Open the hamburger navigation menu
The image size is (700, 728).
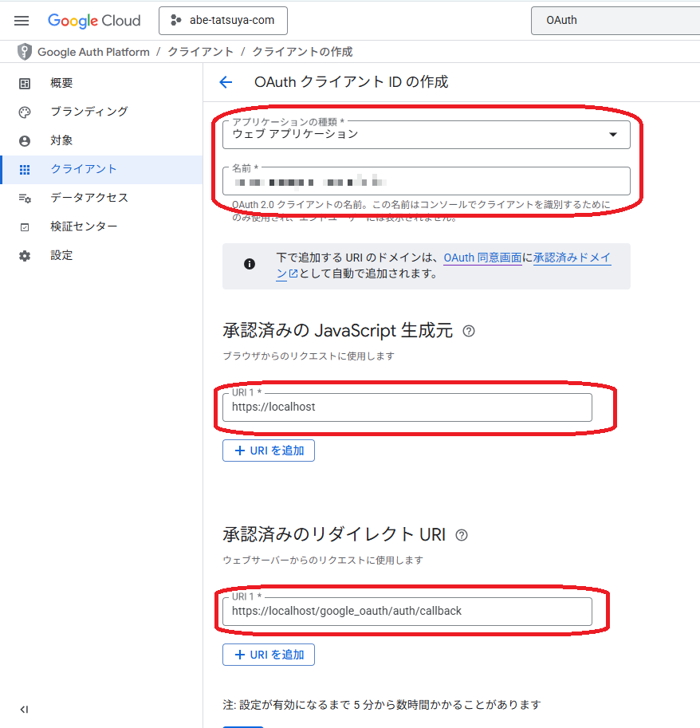pyautogui.click(x=22, y=21)
